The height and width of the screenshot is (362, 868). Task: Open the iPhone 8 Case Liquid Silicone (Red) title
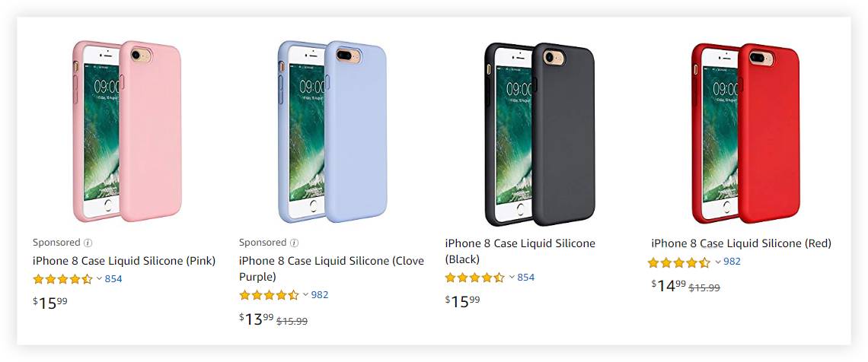(741, 243)
